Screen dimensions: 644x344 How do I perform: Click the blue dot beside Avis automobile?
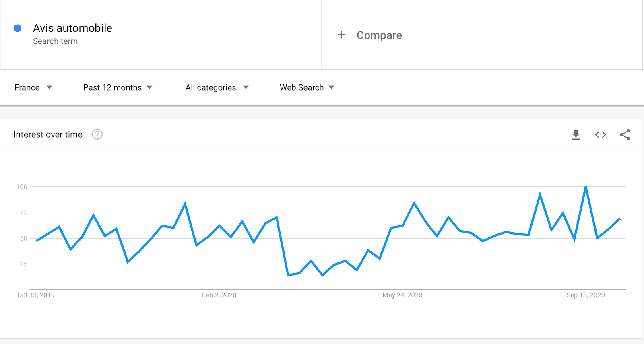pos(17,28)
